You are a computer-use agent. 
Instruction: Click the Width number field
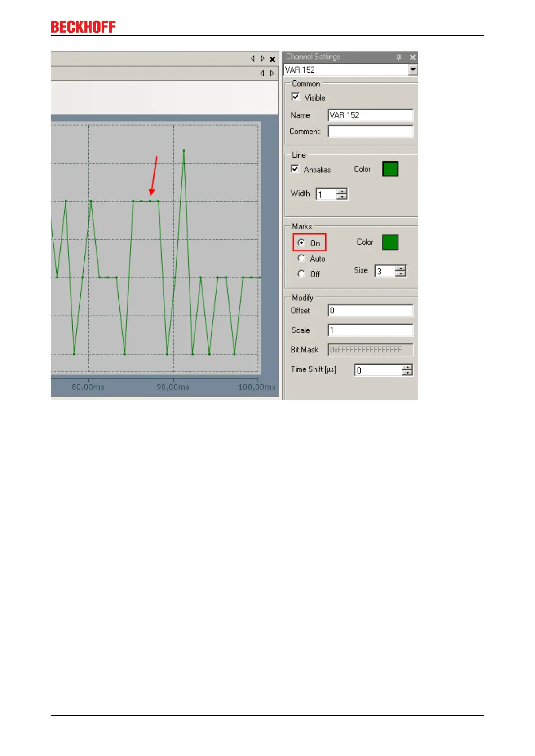point(327,194)
